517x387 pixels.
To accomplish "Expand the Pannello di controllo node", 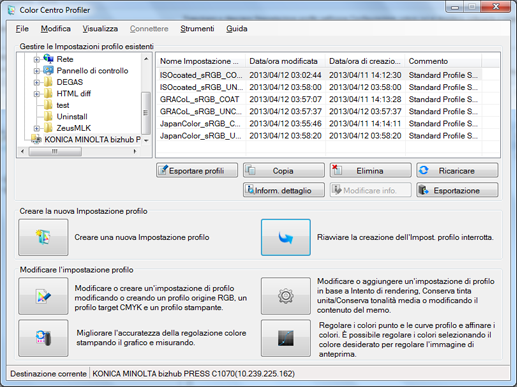I will pos(36,71).
